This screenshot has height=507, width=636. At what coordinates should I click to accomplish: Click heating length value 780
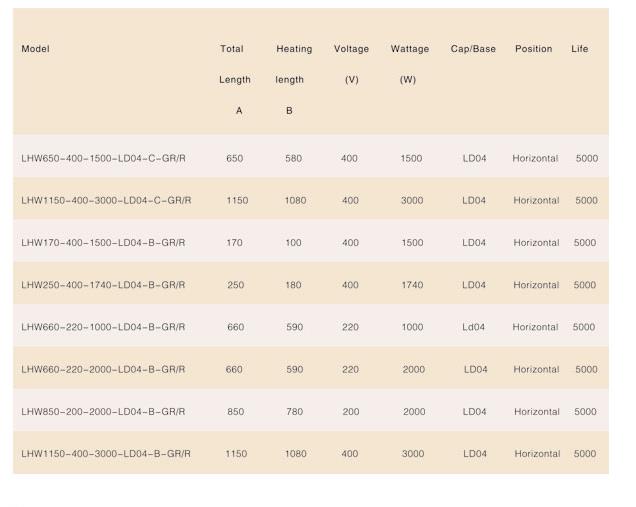click(x=294, y=411)
